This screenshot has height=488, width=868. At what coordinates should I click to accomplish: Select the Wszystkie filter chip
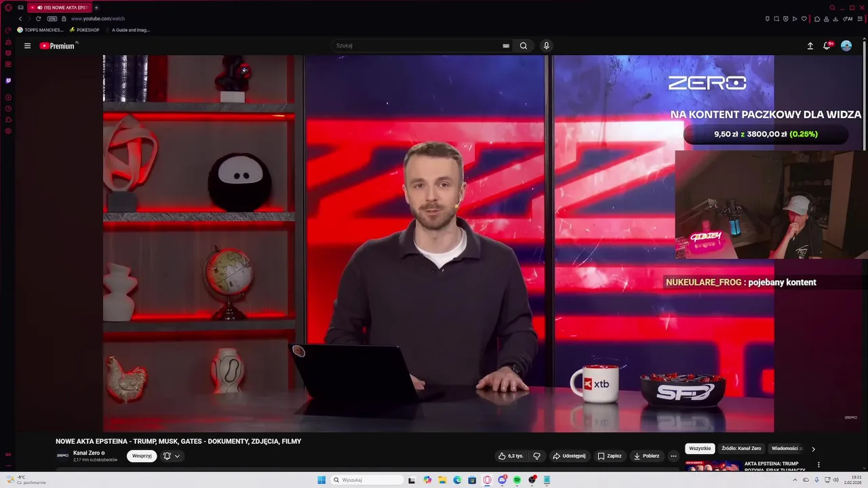point(700,449)
